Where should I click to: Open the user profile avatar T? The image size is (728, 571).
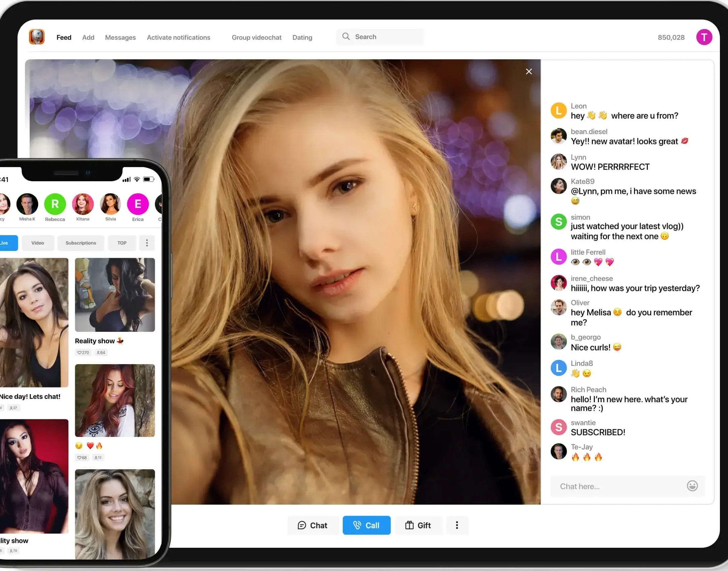pos(704,37)
